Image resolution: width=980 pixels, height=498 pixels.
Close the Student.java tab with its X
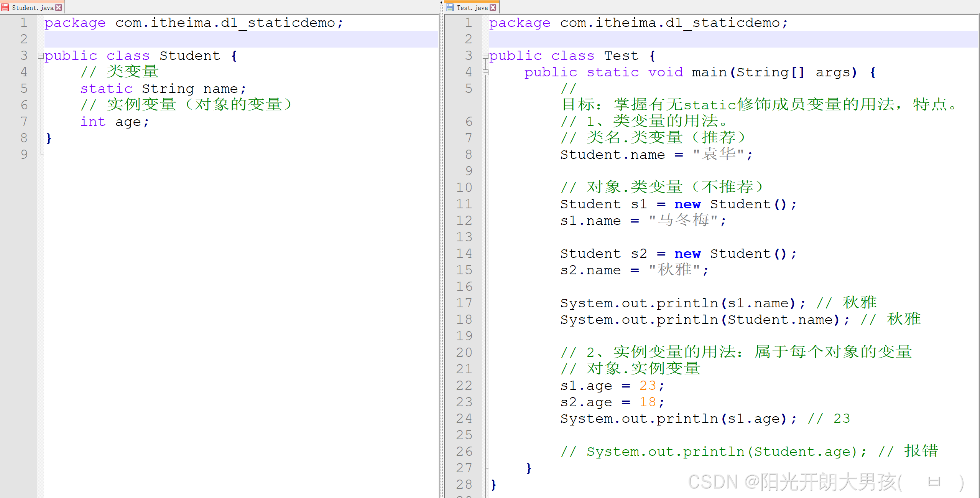coord(59,7)
